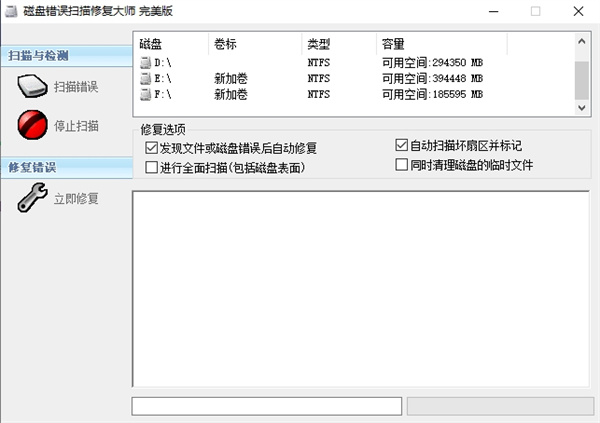Uncheck 自动扫描坏扇区并标记 checkbox
The image size is (600, 423).
402,145
